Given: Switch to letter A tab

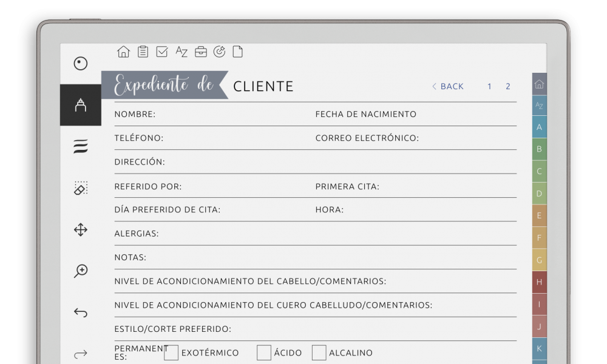Looking at the screenshot, I should (x=539, y=127).
